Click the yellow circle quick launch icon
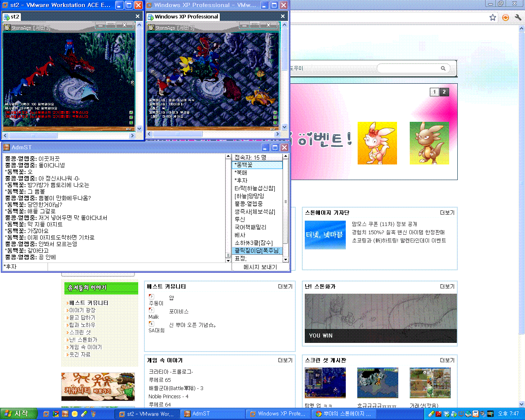Screen dimensions: 525x420 74,414
